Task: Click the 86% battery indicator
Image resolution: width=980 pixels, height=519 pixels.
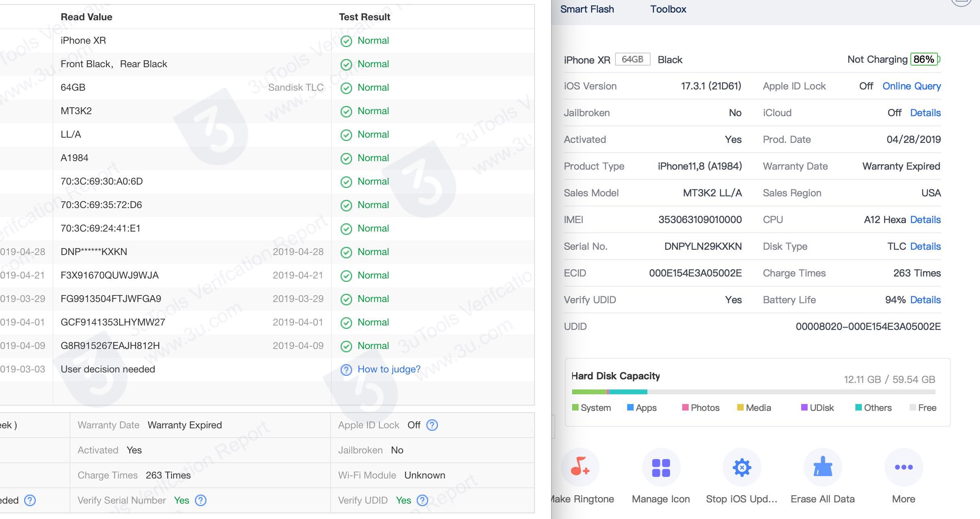Action: click(925, 60)
